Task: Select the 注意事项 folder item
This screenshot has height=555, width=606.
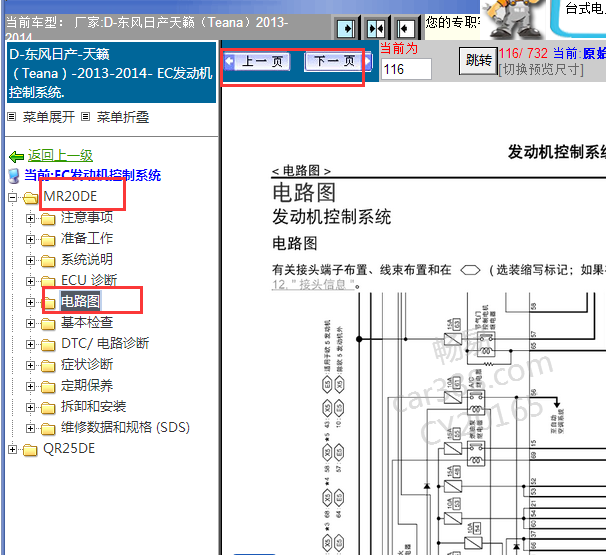Action: (x=87, y=217)
